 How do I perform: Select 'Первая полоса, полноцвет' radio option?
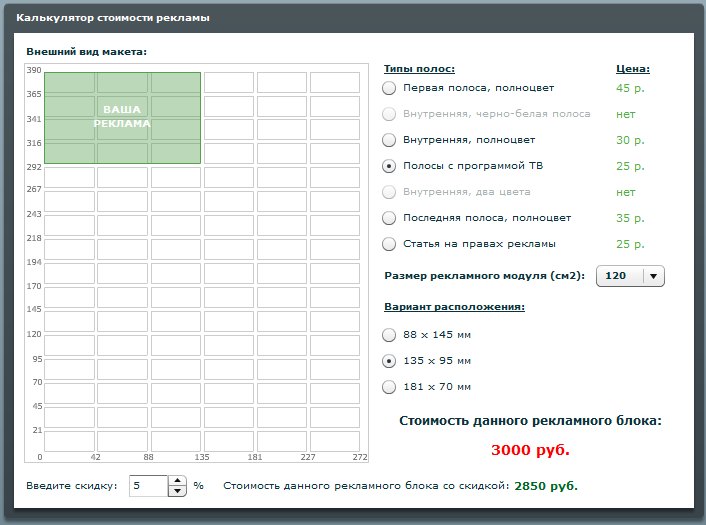389,88
